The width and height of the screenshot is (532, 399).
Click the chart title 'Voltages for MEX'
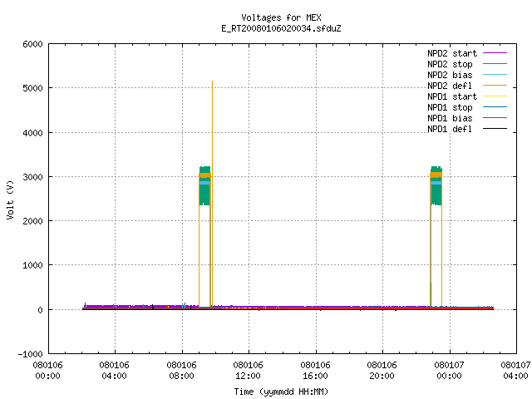pyautogui.click(x=281, y=17)
